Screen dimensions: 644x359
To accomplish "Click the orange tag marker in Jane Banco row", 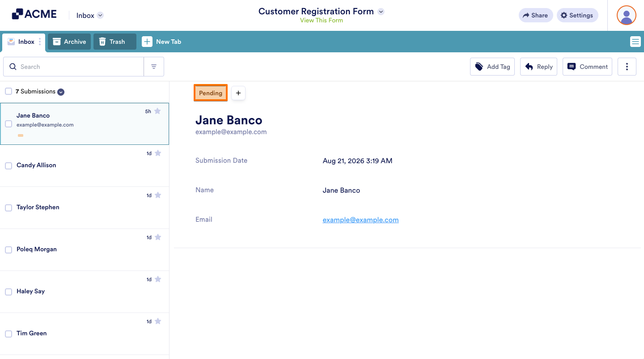I will tap(21, 135).
